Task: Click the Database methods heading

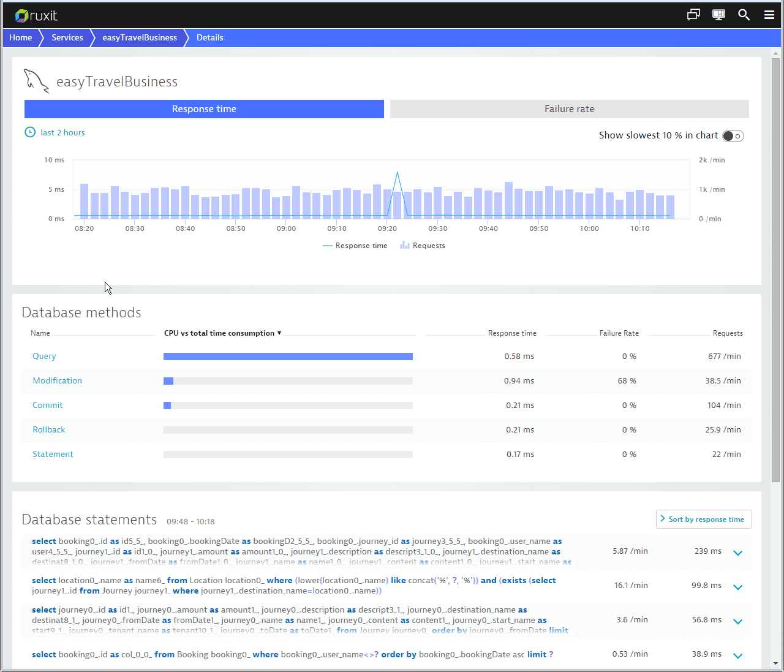Action: 81,312
